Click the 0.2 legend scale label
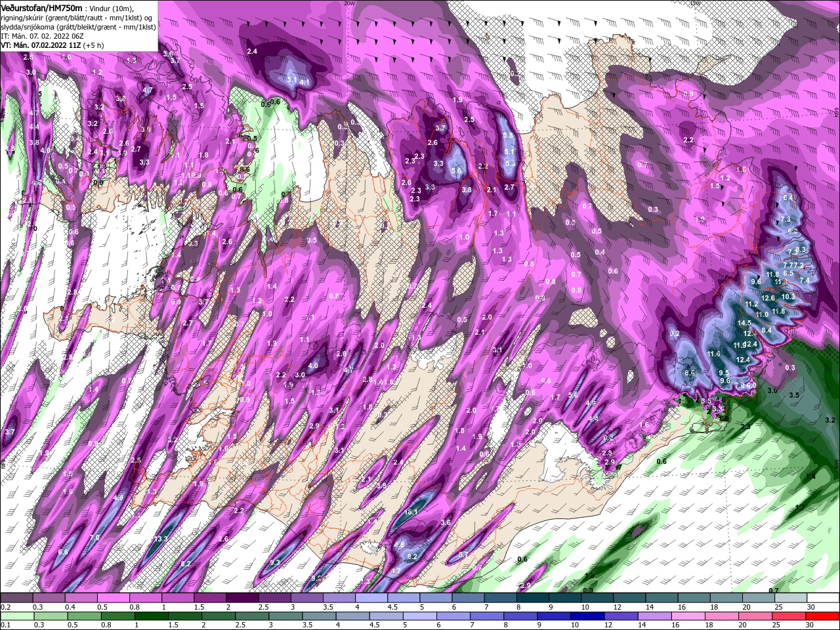 click(5, 607)
